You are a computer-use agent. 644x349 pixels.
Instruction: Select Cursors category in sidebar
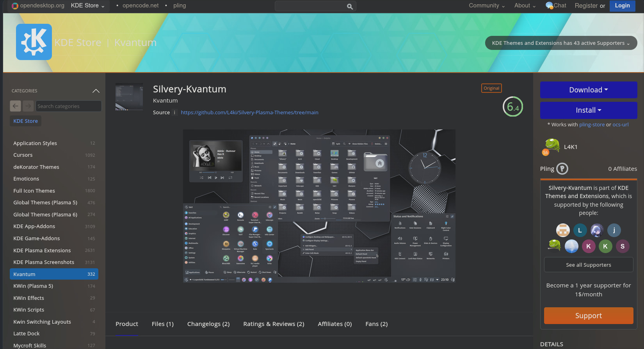[x=23, y=155]
